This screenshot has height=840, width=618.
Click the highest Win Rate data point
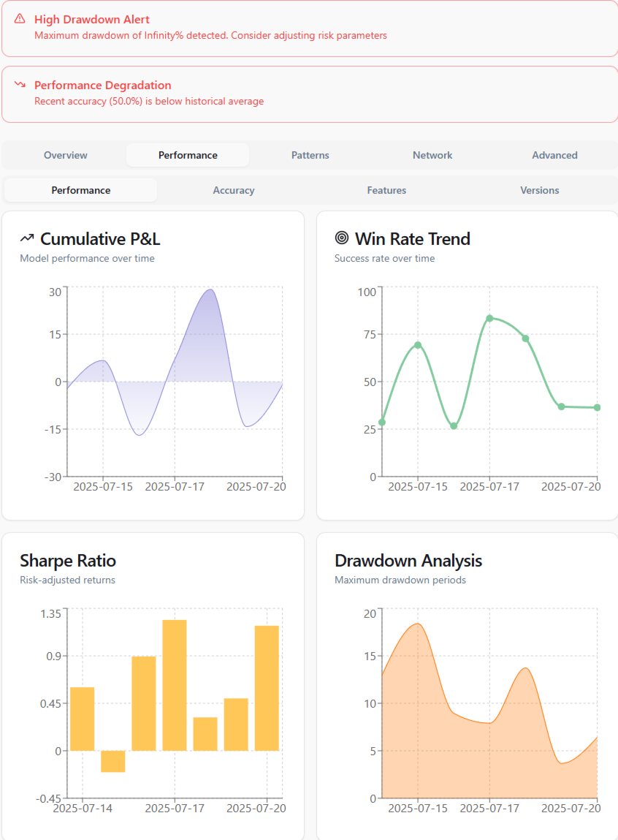click(x=489, y=318)
